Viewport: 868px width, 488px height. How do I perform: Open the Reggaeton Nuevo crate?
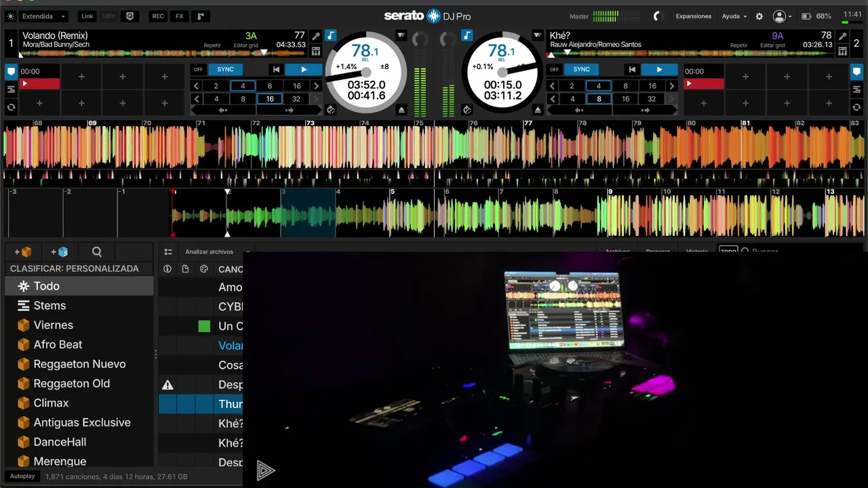(x=79, y=364)
